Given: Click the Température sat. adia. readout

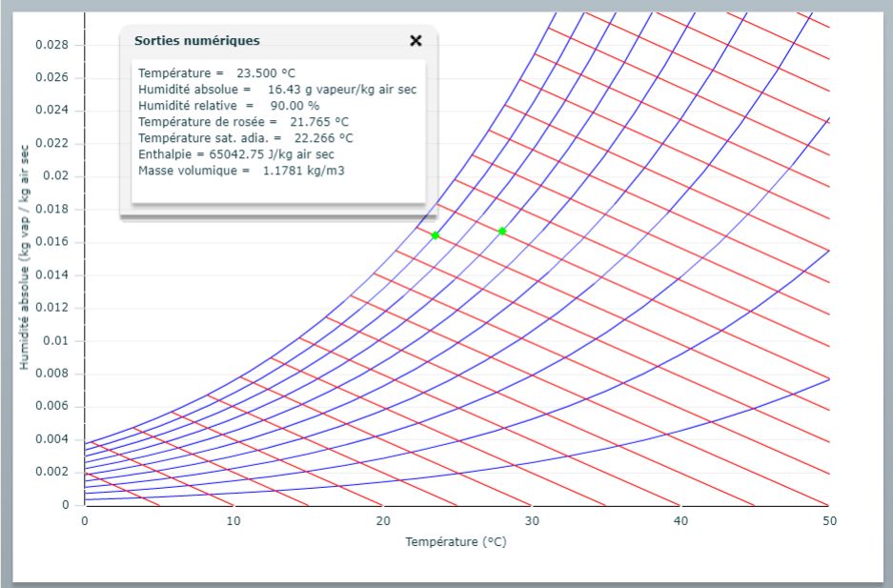Looking at the screenshot, I should tap(246, 137).
